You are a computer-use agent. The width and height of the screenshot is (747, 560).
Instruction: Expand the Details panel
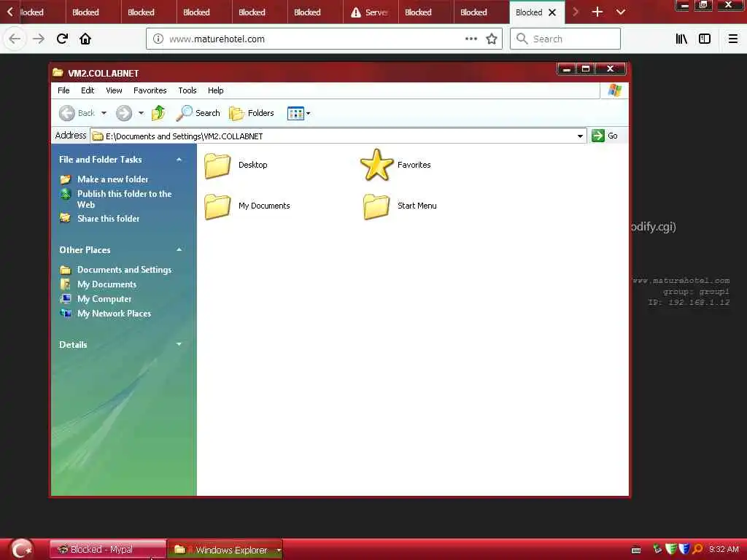179,344
